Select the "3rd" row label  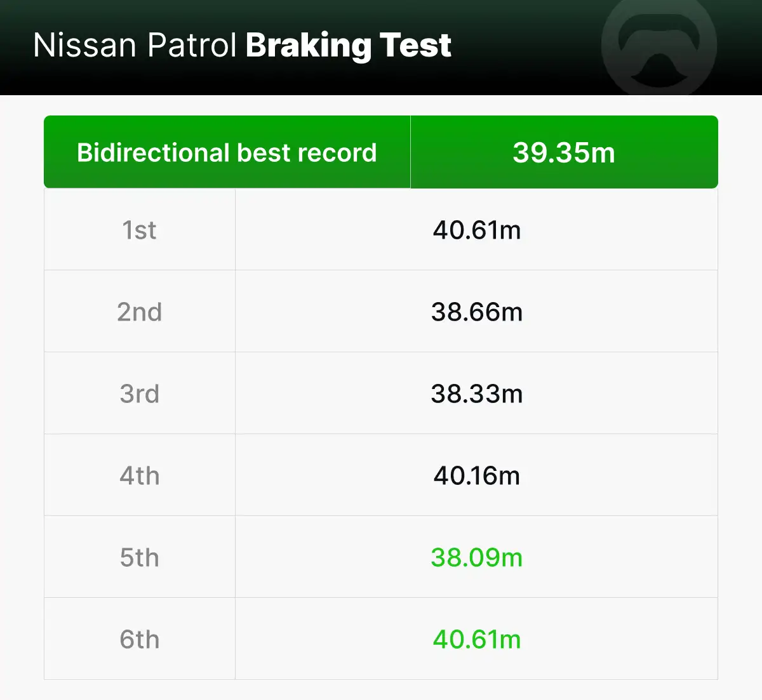pyautogui.click(x=139, y=394)
